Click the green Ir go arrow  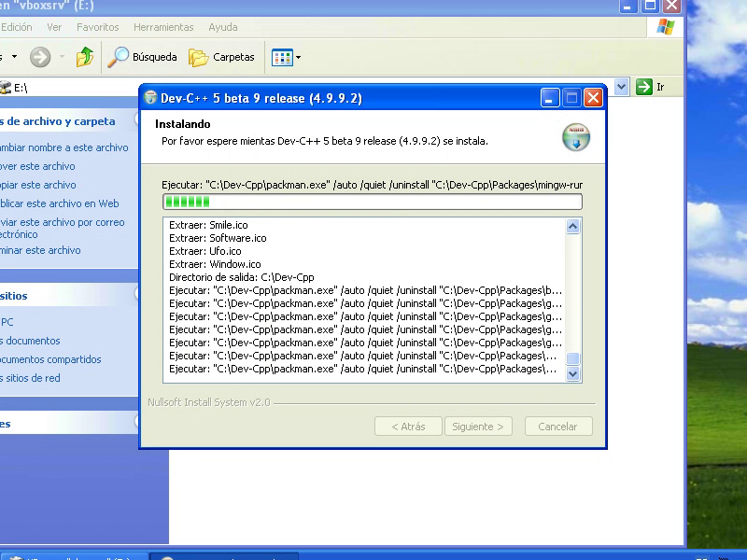tap(644, 87)
